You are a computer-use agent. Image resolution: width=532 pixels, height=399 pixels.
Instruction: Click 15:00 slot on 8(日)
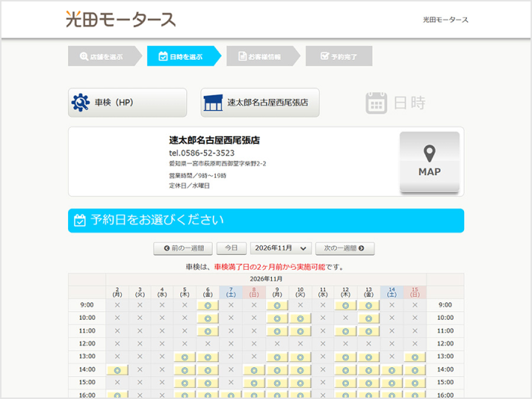click(x=253, y=383)
